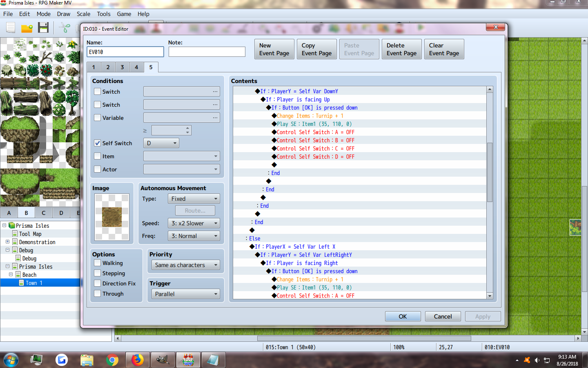Uncheck the Self Switch condition
The image size is (588, 368).
[x=98, y=143]
